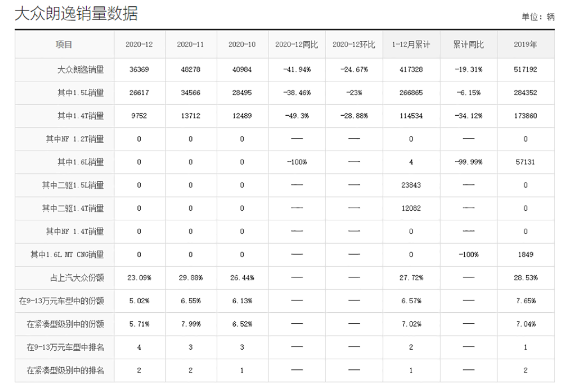The width and height of the screenshot is (571, 392).
Task: Select the 在9-13万元车型中的份额 row label
Action: pyautogui.click(x=61, y=301)
